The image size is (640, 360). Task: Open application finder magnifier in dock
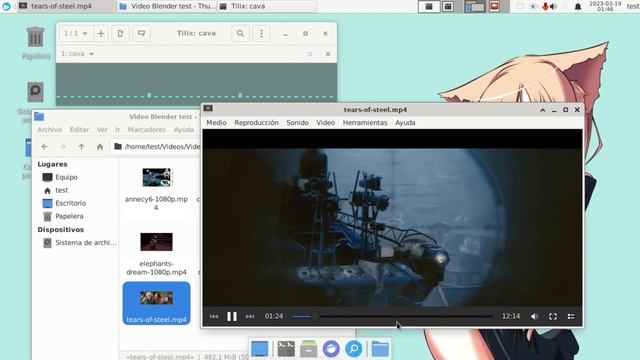353,349
